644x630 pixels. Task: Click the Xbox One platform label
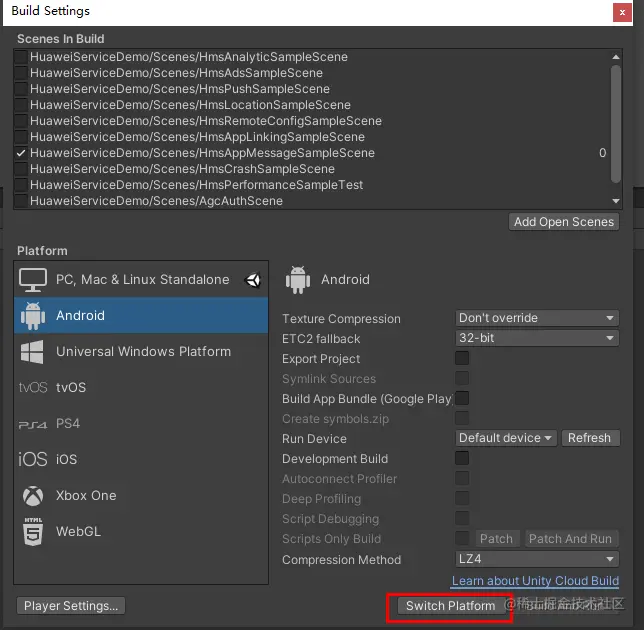click(x=86, y=496)
